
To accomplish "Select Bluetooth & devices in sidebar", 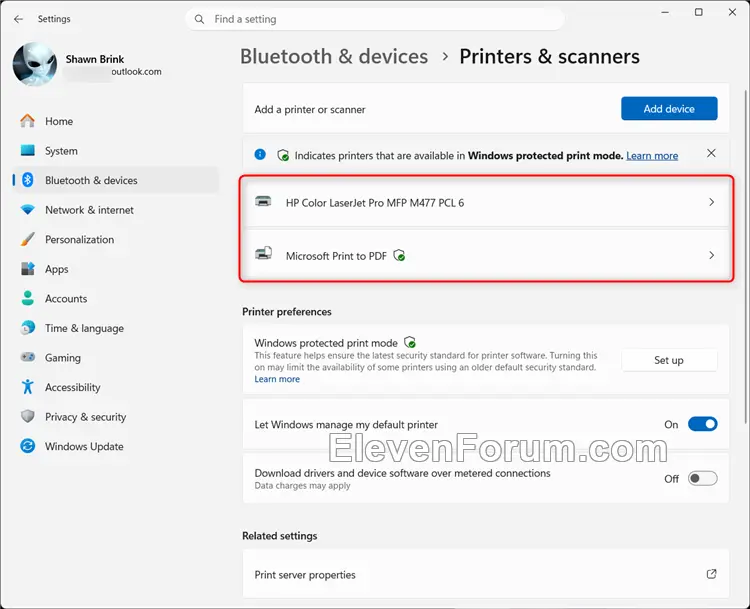I will tap(115, 180).
